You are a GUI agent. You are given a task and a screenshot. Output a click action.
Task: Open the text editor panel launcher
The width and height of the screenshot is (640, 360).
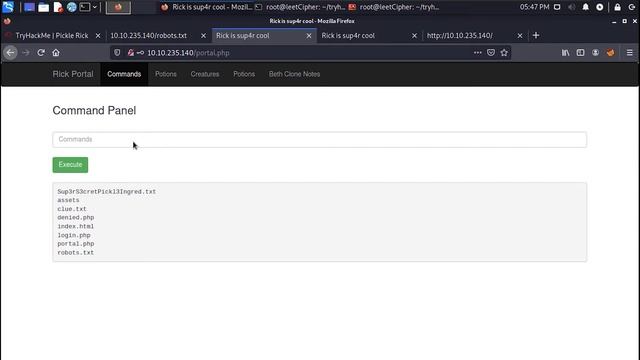click(58, 7)
